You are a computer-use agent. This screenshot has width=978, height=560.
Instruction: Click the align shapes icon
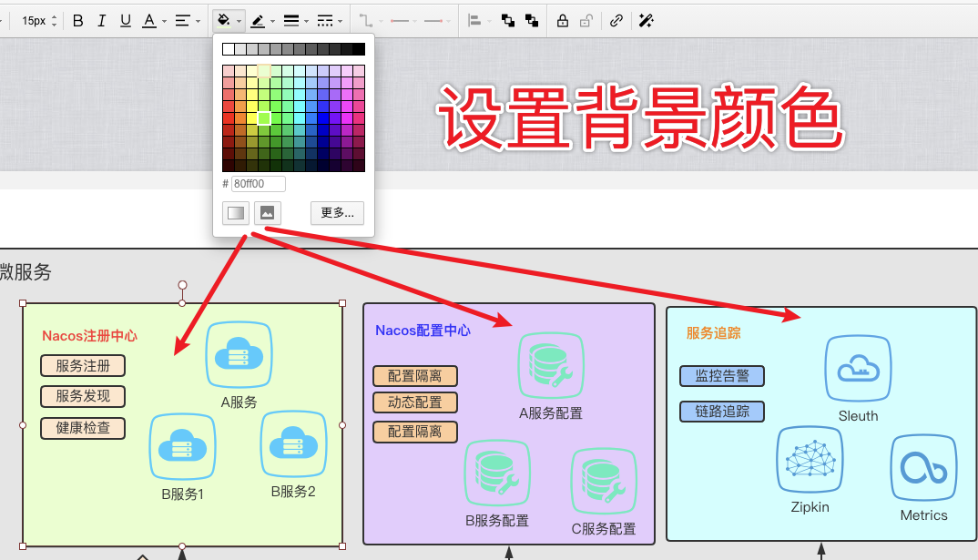point(474,21)
